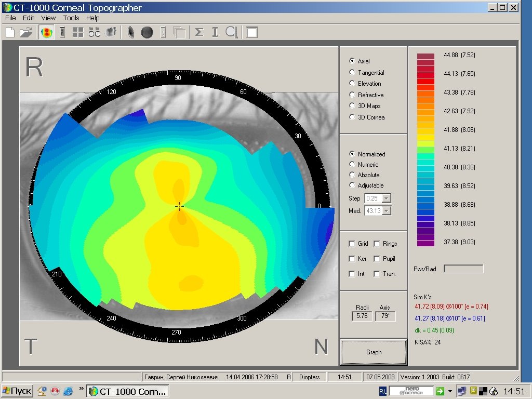
Task: Click the Graph button
Action: click(374, 352)
